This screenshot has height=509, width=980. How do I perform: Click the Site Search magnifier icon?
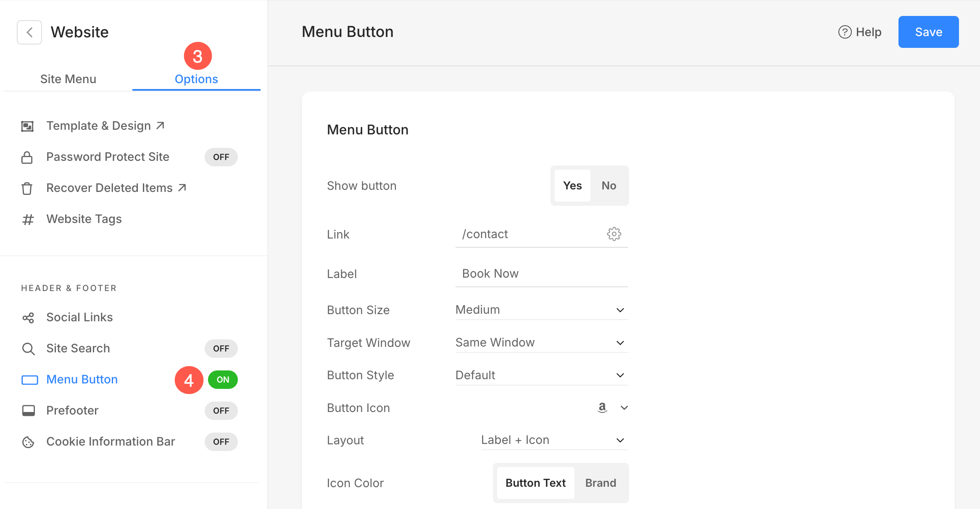click(x=28, y=349)
